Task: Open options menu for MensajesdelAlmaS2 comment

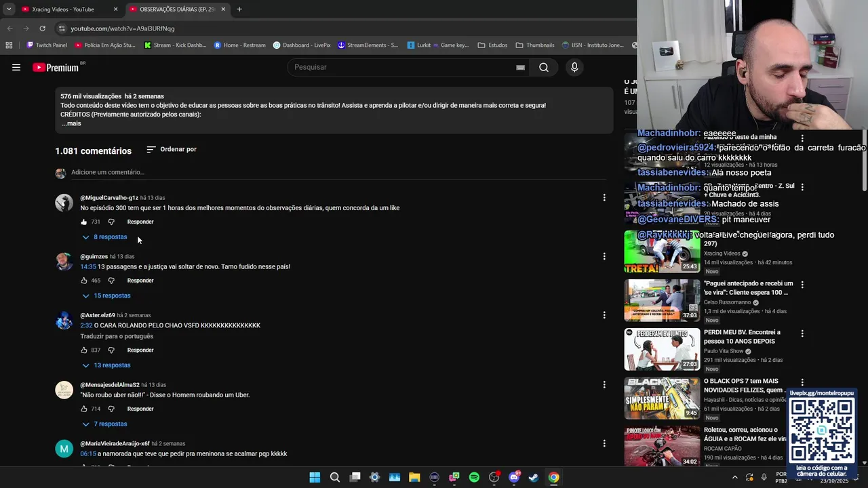Action: point(604,385)
